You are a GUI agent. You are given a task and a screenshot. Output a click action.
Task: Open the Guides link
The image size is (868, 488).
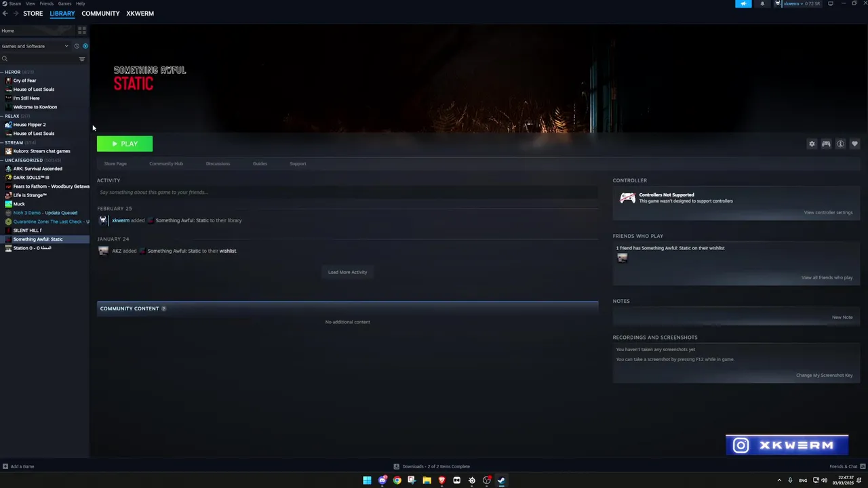(260, 163)
